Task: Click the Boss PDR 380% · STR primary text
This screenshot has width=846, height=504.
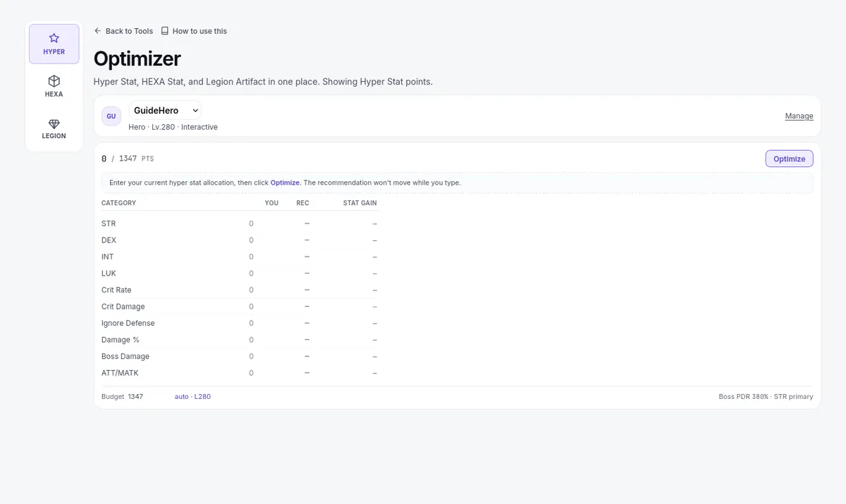Action: (766, 397)
